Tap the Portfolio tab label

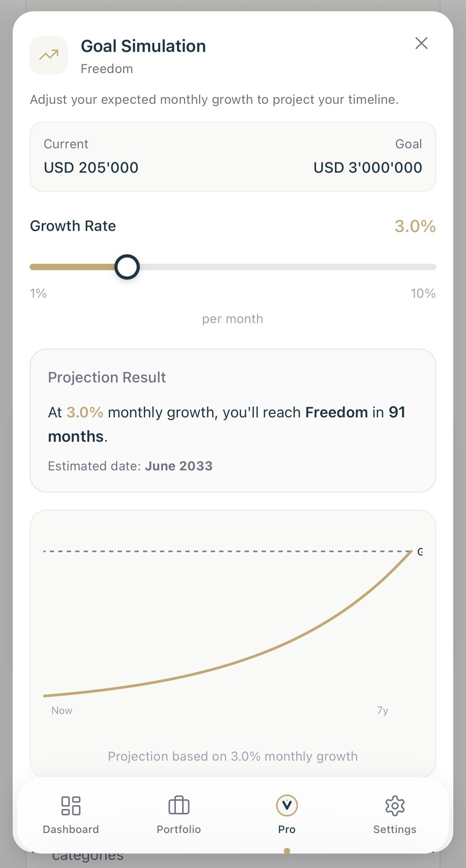point(179,830)
